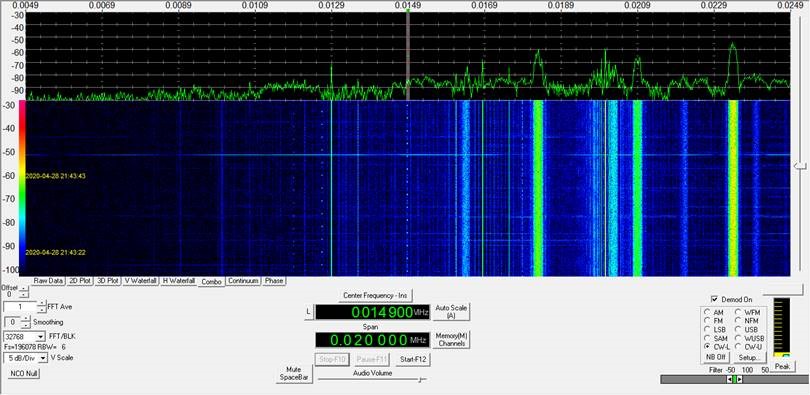Decrease the Smoothing value

[26, 325]
